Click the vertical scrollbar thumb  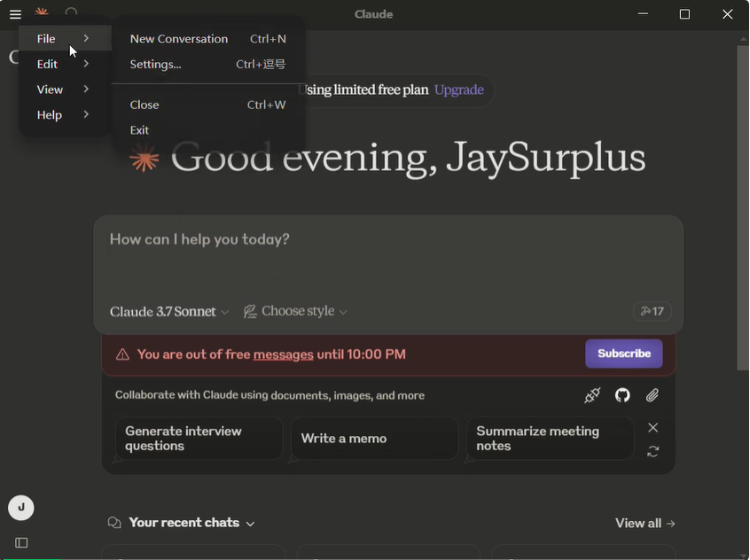(743, 207)
